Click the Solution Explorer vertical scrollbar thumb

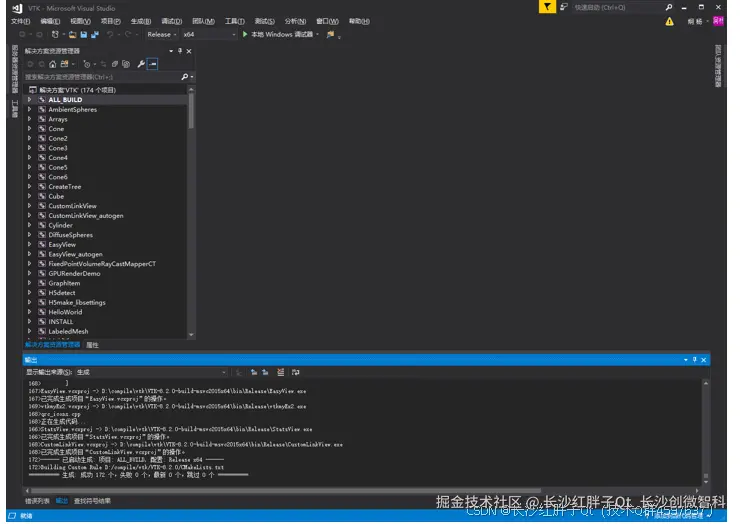point(191,111)
